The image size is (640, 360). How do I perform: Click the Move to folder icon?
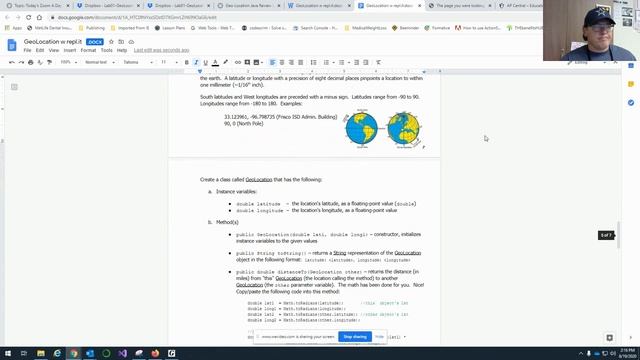coord(121,42)
